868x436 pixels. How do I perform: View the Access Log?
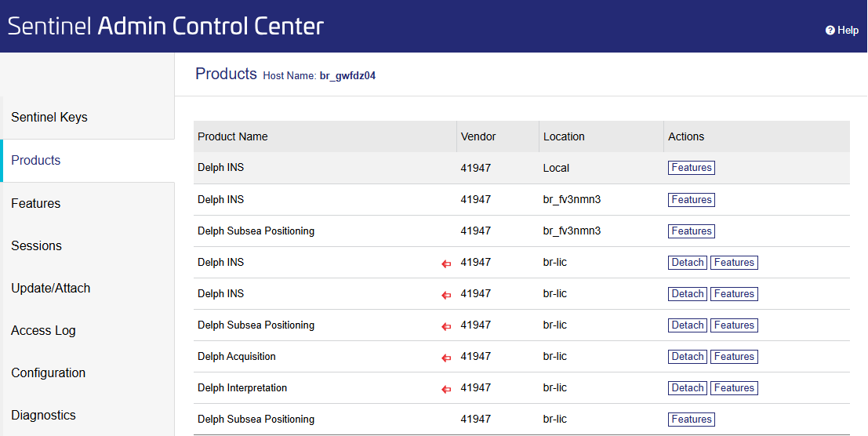tap(43, 331)
